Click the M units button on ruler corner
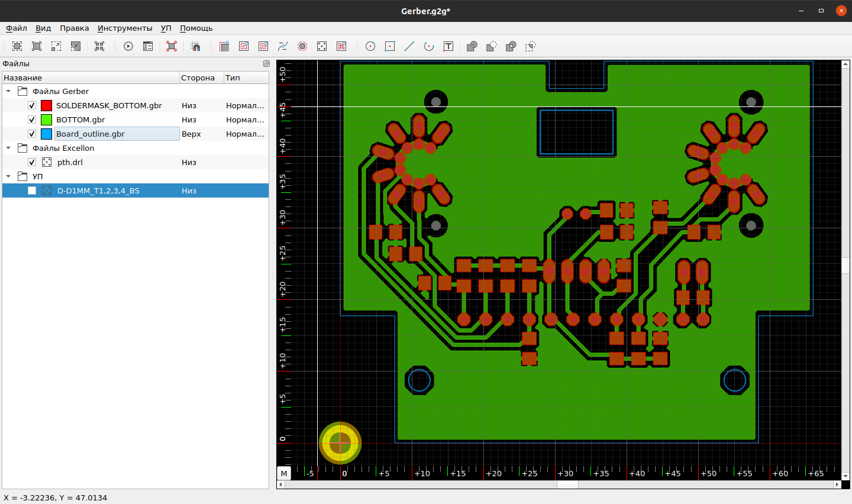 (284, 473)
